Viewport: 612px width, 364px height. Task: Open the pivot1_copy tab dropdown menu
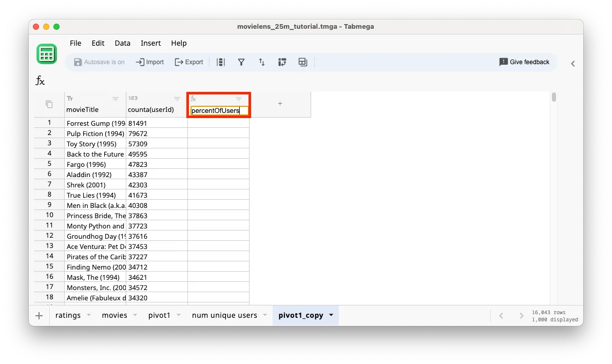click(x=331, y=316)
